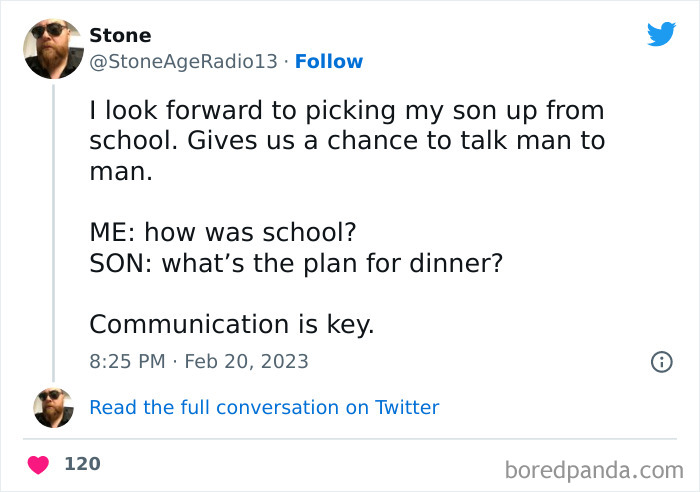
Task: Click the vertical thread line below the avatar
Action: [x=53, y=230]
